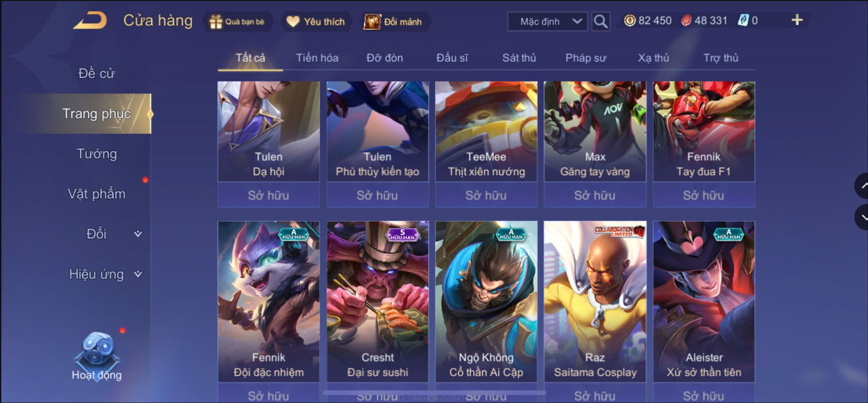Switch to the Tiến hóa tab
868x403 pixels.
[x=317, y=58]
